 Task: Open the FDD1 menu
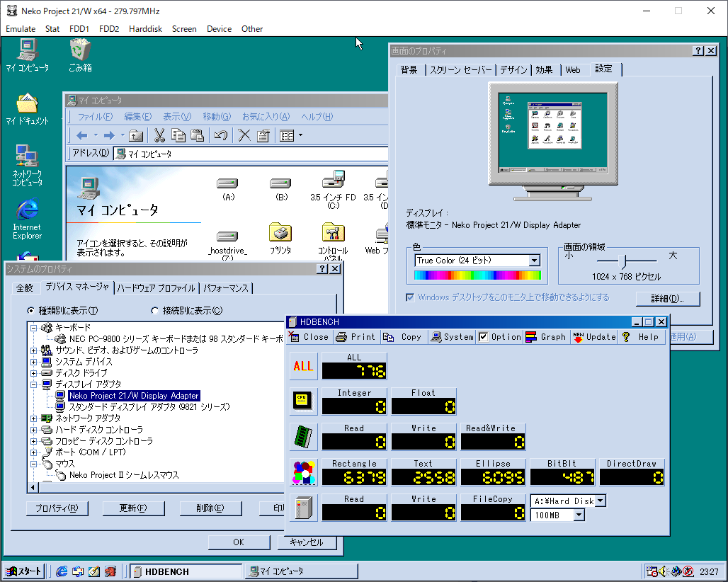point(79,29)
